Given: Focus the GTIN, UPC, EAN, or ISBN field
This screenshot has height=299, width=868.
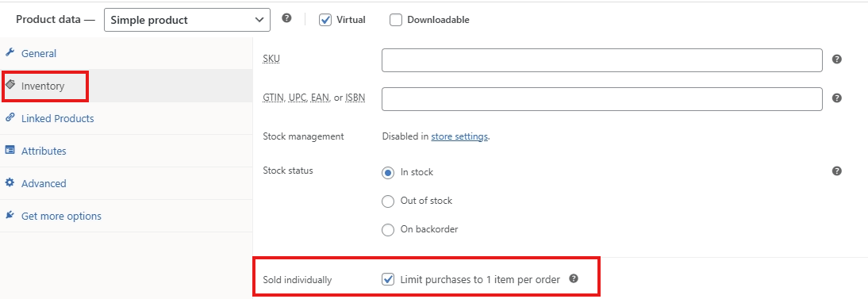Looking at the screenshot, I should click(601, 99).
